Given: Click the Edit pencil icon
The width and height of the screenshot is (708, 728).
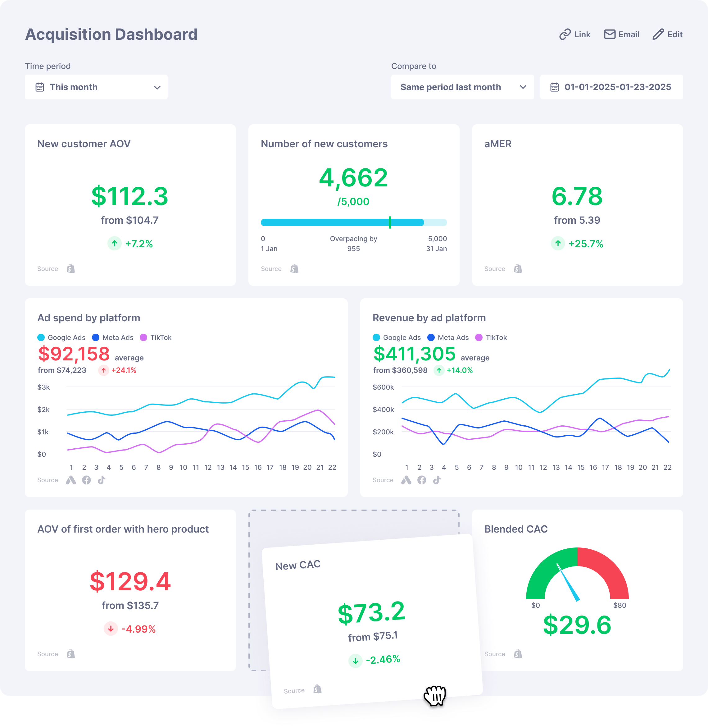Looking at the screenshot, I should tap(658, 34).
